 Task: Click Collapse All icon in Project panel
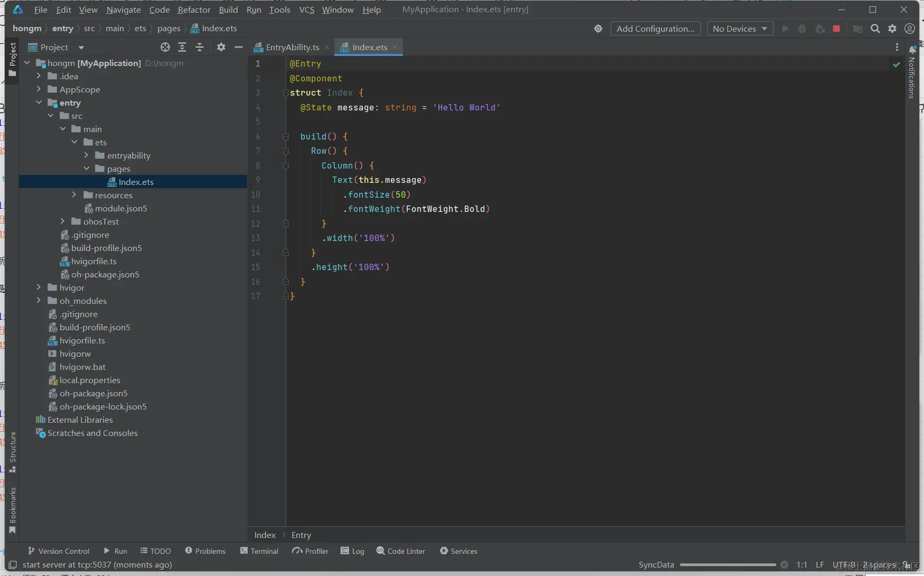(x=200, y=47)
